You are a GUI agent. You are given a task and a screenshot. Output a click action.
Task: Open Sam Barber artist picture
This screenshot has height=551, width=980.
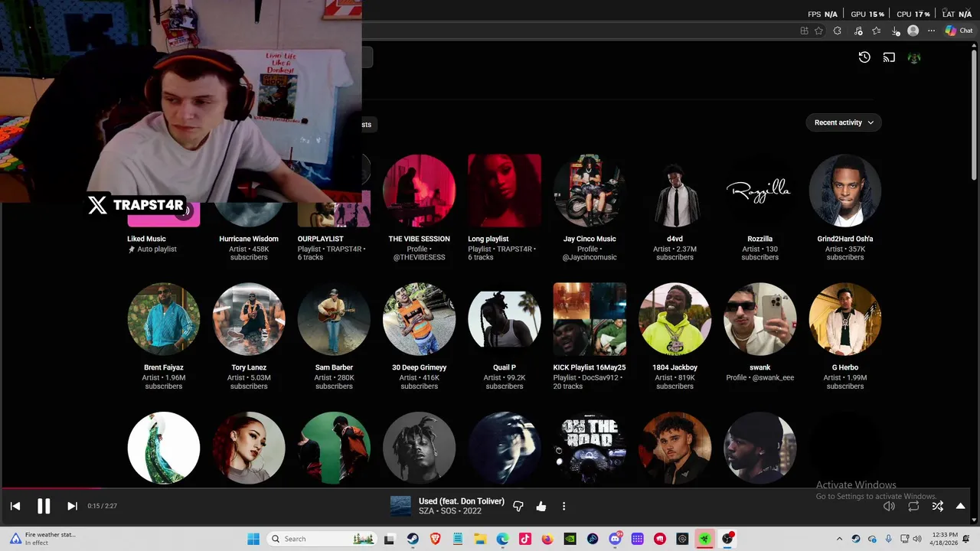[x=334, y=319]
